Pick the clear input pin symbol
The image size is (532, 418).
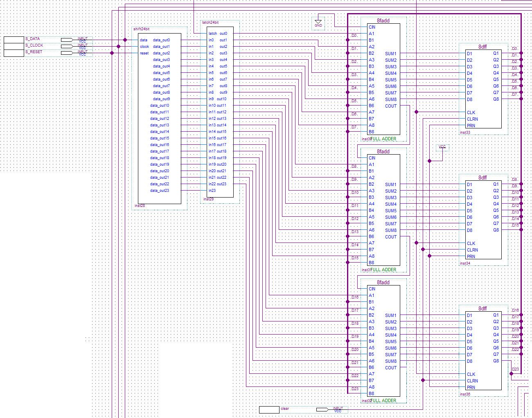(322, 409)
